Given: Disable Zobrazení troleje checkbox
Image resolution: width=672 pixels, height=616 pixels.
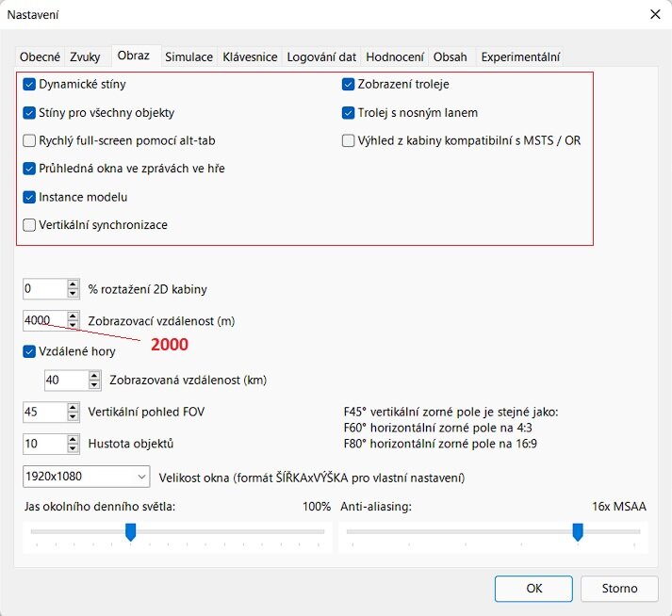Looking at the screenshot, I should tap(349, 84).
